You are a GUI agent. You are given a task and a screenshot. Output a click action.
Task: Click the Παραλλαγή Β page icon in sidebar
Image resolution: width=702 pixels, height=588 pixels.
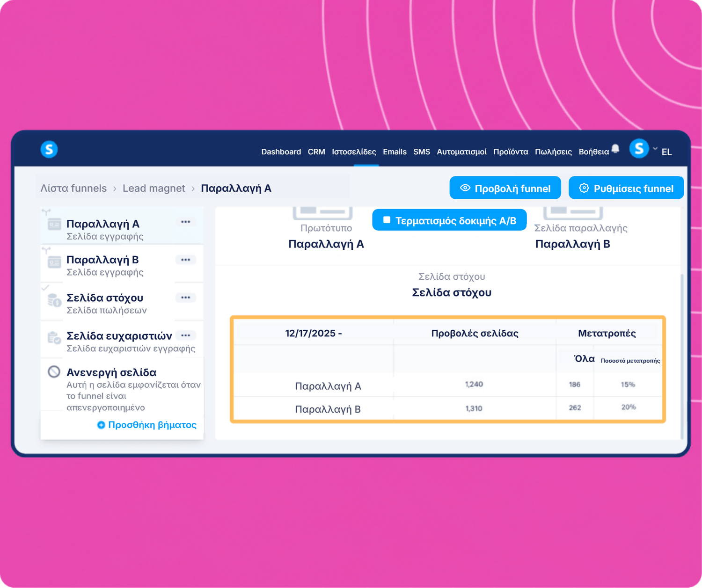pos(54,262)
